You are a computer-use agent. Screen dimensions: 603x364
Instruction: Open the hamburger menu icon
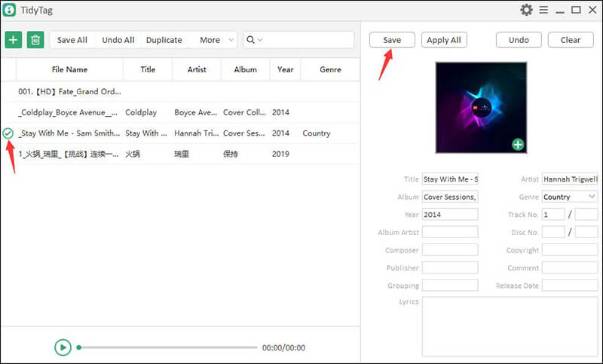543,10
